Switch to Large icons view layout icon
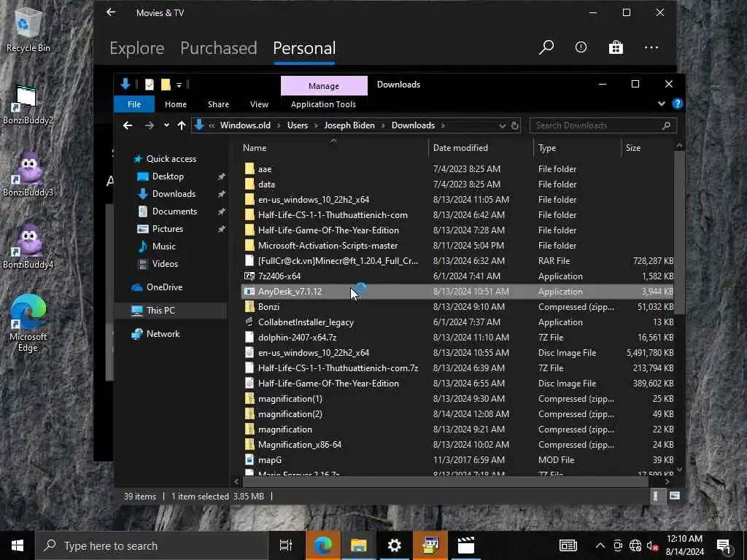Viewport: 747px width, 560px height. [675, 496]
